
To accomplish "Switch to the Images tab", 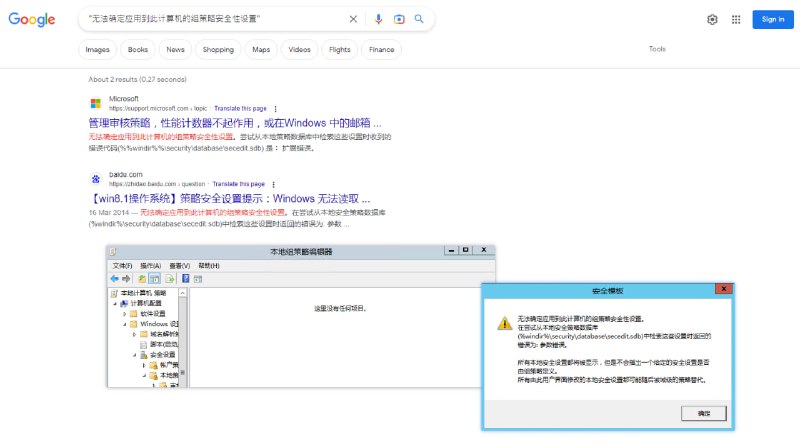I will (x=97, y=49).
